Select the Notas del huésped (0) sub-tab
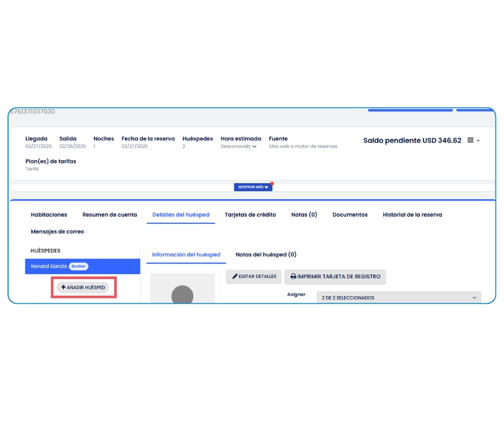Viewport: 504px width, 423px height. 266,254
